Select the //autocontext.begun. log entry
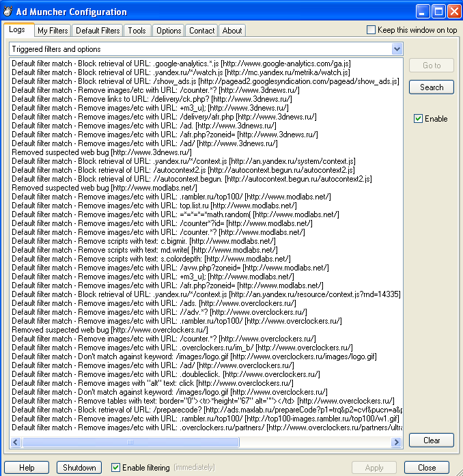 192,179
